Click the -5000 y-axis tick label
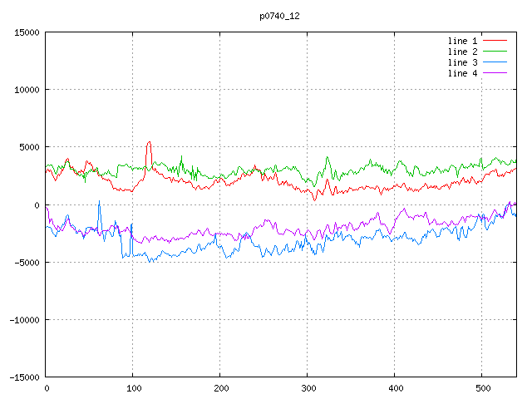This screenshot has height=399, width=532. (26, 262)
